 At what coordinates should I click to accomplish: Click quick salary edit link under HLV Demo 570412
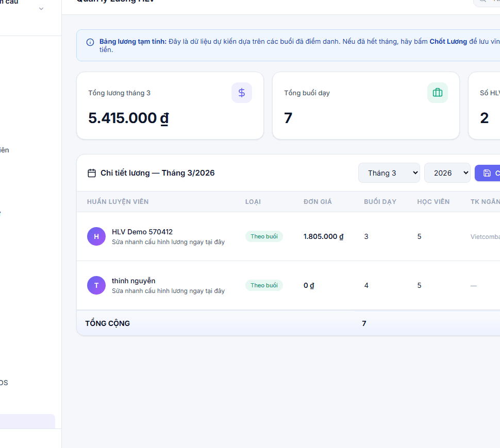coord(168,242)
